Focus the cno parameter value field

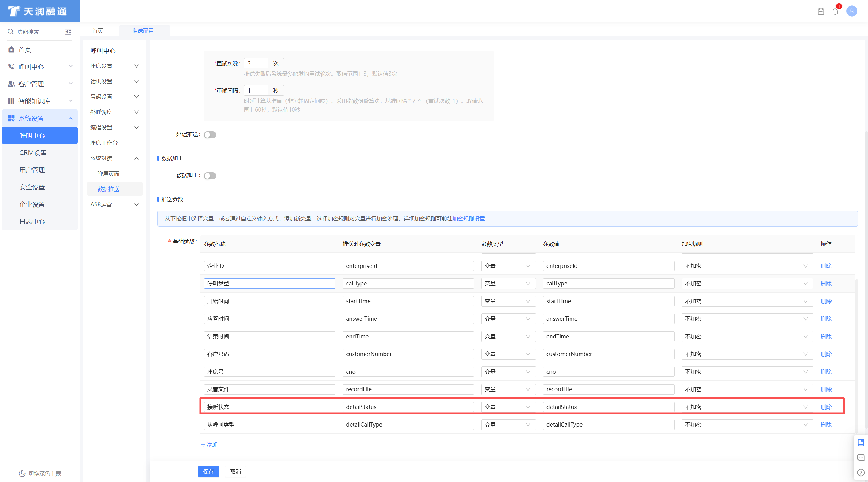pyautogui.click(x=609, y=372)
